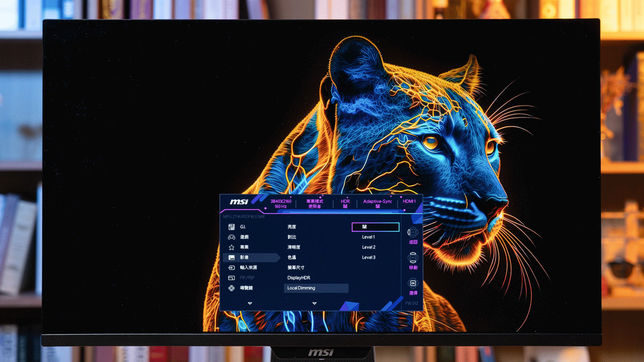Open the 清晰度 sharpness setting
Screen dimensions: 644x362
(x=294, y=247)
